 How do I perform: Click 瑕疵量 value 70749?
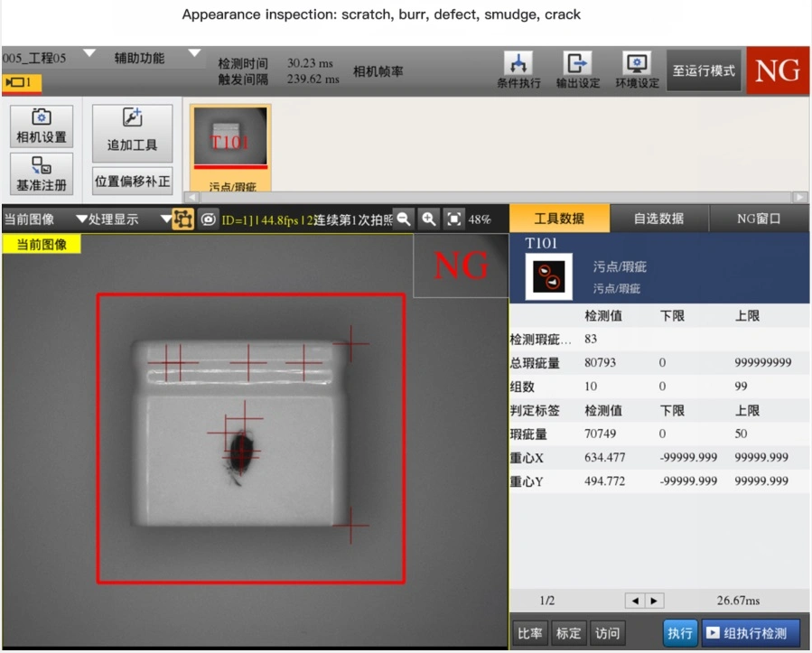[x=600, y=434]
